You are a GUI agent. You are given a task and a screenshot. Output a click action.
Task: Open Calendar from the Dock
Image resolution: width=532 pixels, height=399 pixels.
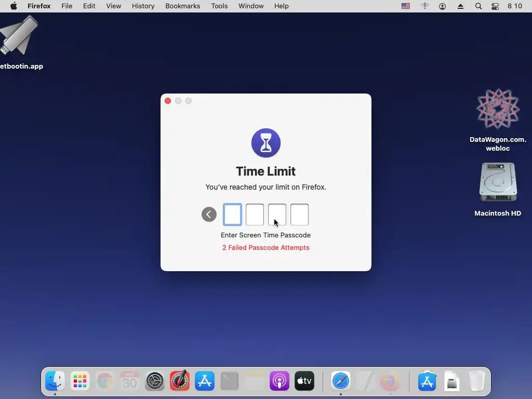tap(129, 381)
